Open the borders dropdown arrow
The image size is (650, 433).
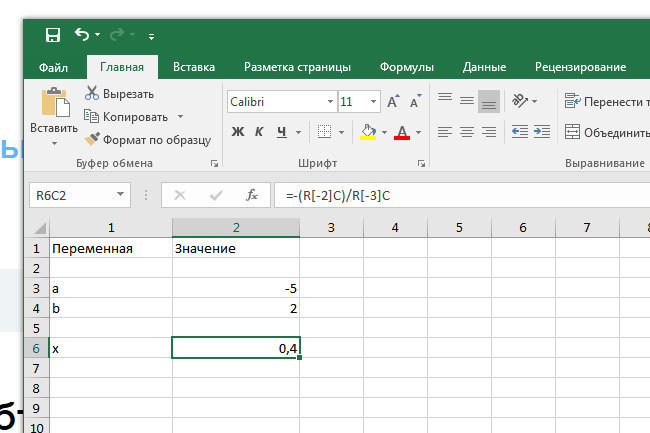coord(342,133)
